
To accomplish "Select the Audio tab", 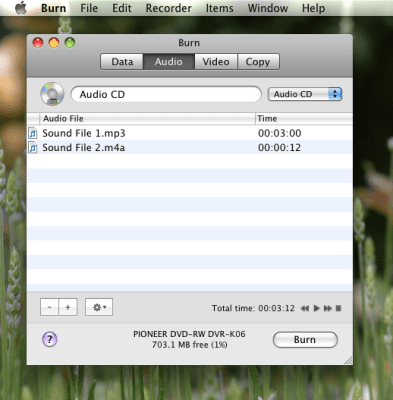I will (169, 62).
